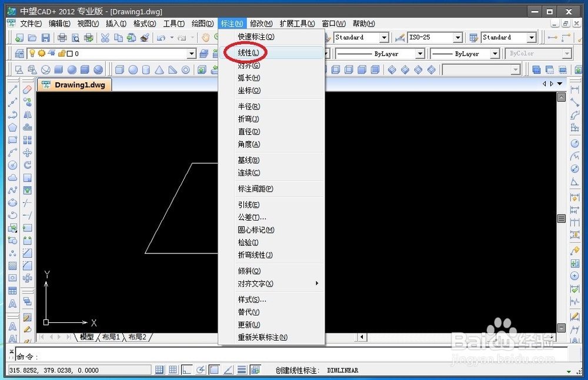Toggle layer 0 lightbulb on/off

pyautogui.click(x=32, y=54)
